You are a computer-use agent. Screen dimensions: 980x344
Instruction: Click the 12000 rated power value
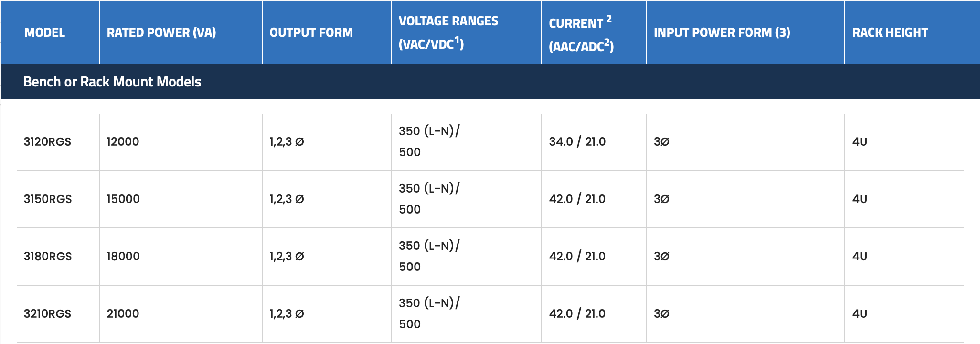(x=123, y=141)
